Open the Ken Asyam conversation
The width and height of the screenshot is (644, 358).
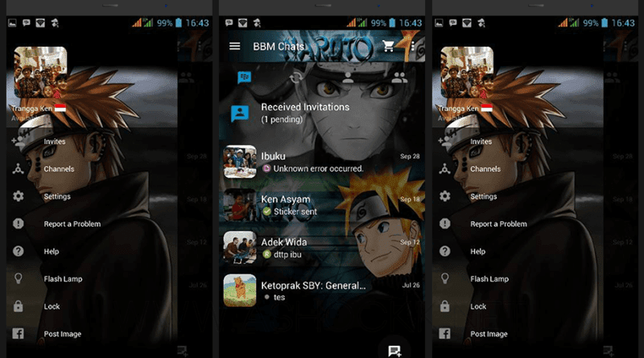click(322, 205)
